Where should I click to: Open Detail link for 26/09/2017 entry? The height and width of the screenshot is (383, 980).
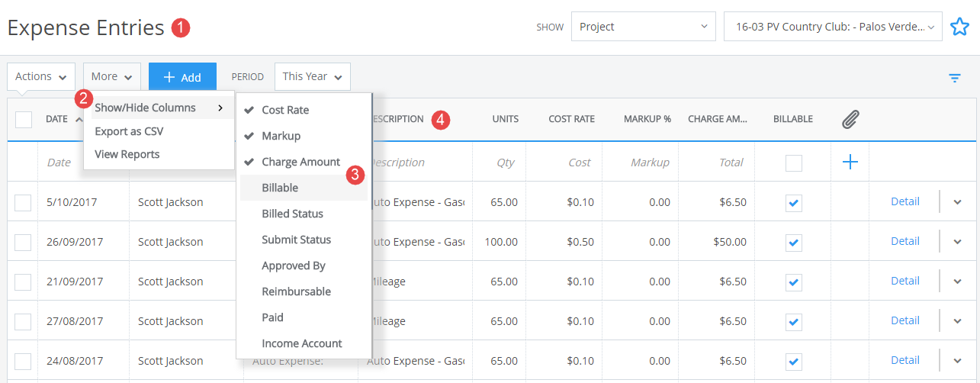pyautogui.click(x=905, y=241)
